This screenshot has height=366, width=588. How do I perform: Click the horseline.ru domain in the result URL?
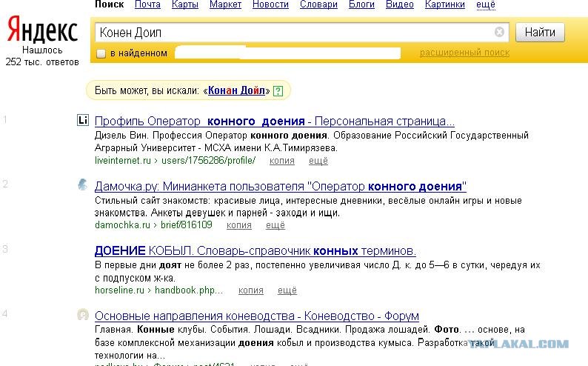pyautogui.click(x=119, y=290)
